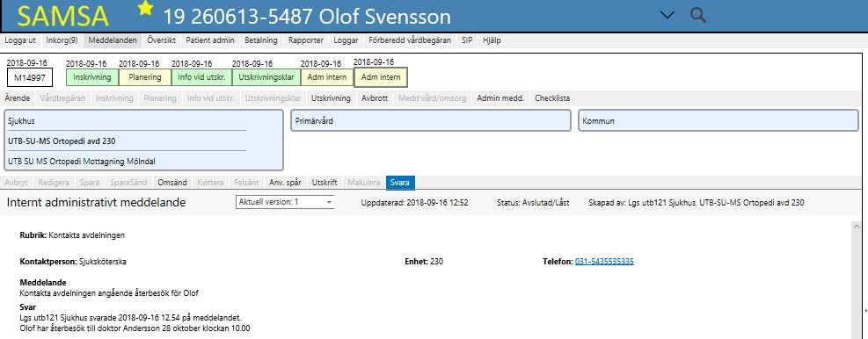868x339 pixels.
Task: Open Inkorg(9) menu item
Action: 62,40
